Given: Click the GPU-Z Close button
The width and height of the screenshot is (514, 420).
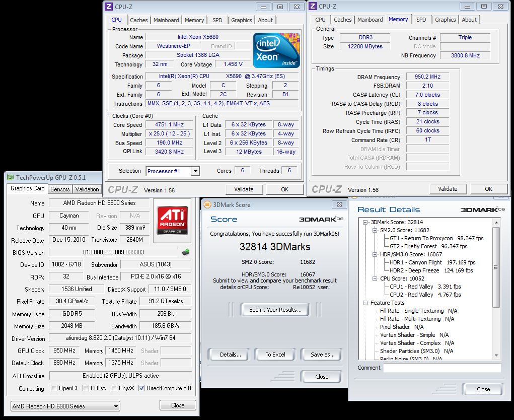Looking at the screenshot, I should [178, 405].
